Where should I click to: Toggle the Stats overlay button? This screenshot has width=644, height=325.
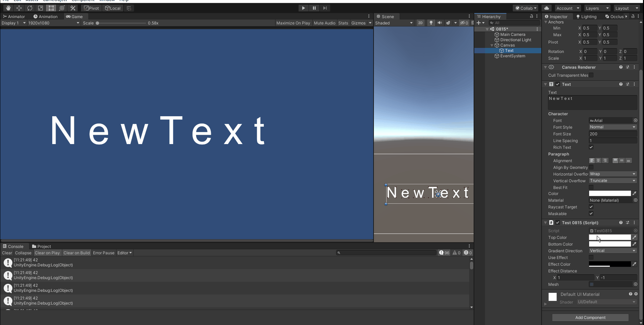click(x=343, y=23)
